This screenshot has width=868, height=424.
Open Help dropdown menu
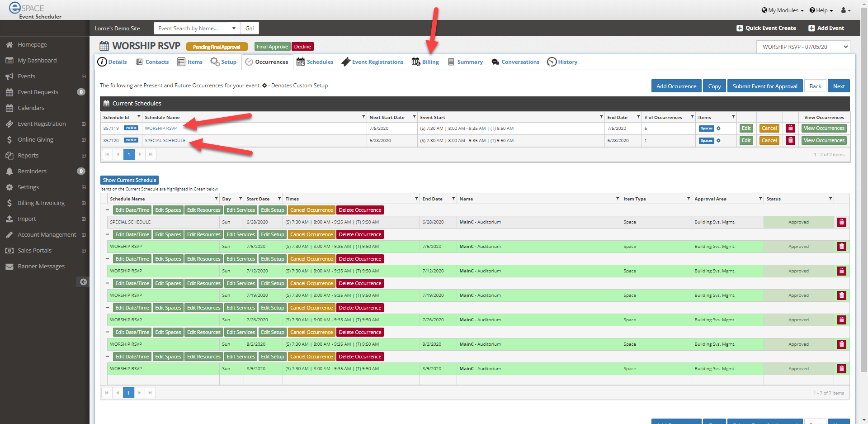pyautogui.click(x=821, y=10)
